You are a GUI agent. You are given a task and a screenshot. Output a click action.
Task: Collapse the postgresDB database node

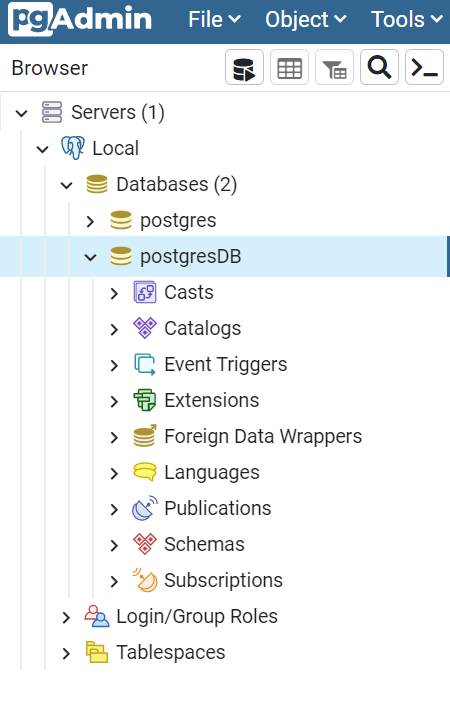pos(90,257)
